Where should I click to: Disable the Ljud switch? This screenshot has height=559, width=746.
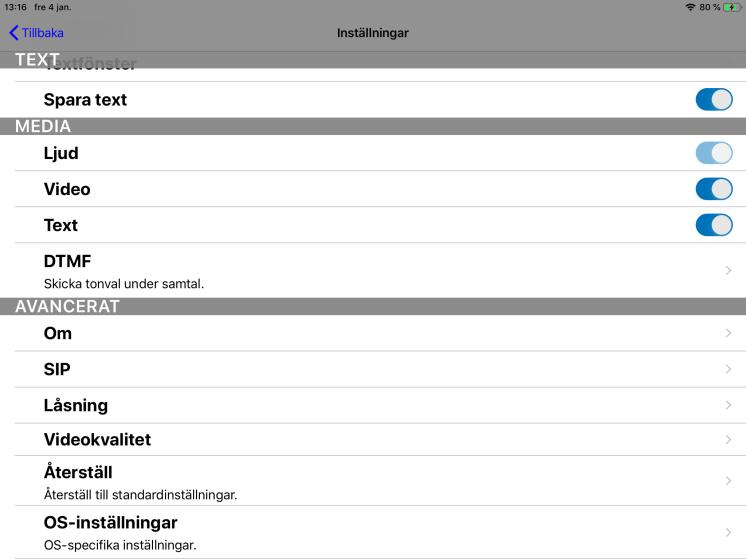click(x=714, y=153)
